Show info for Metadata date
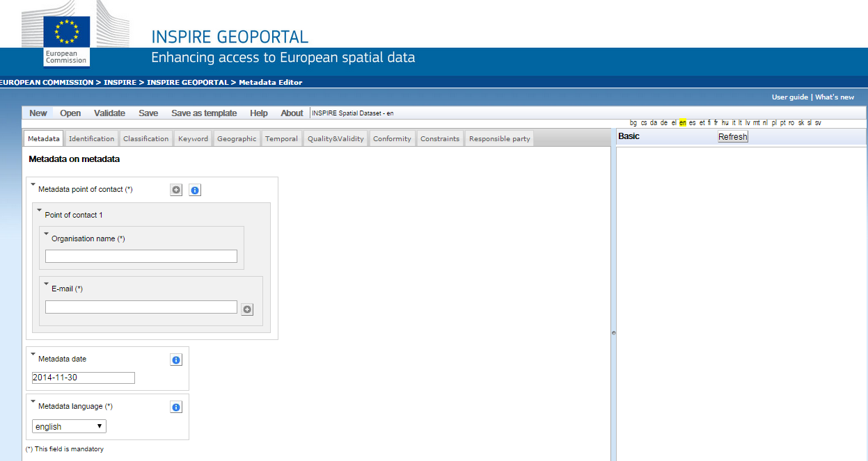Screen dimensions: 868x461 point(176,359)
